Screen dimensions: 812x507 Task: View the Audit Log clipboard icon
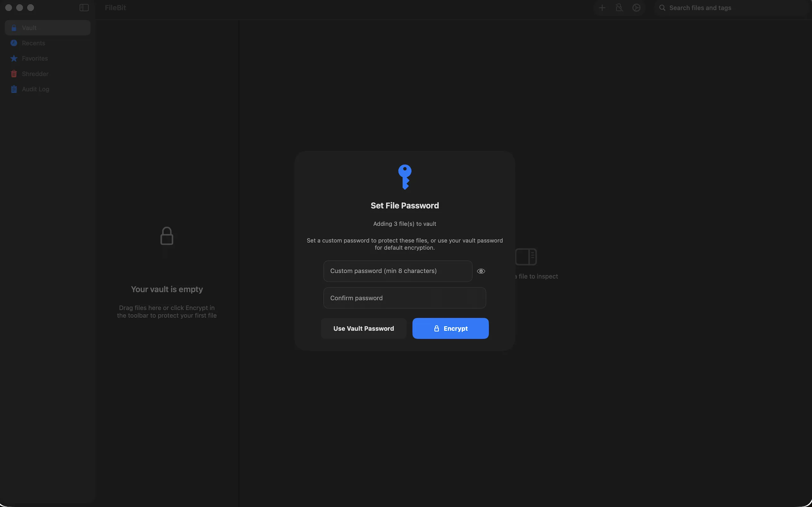click(14, 89)
